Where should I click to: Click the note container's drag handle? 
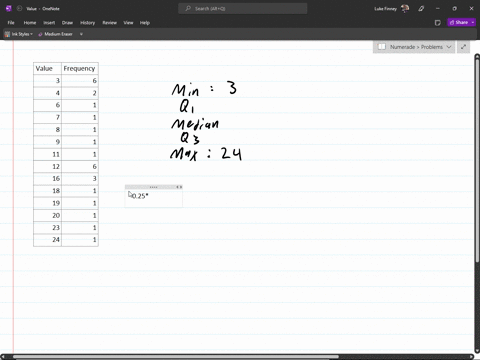click(x=153, y=187)
